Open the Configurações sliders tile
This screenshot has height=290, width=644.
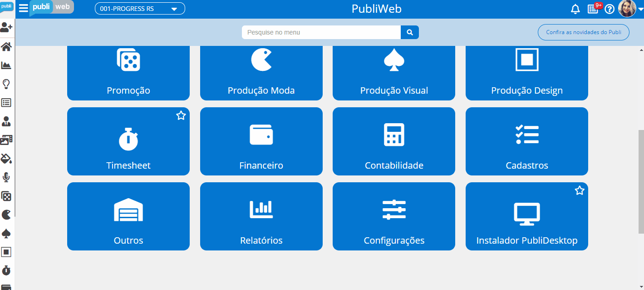394,216
